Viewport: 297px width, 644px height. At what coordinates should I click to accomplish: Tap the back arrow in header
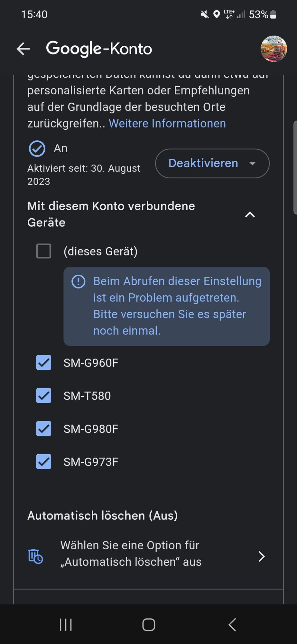click(23, 49)
